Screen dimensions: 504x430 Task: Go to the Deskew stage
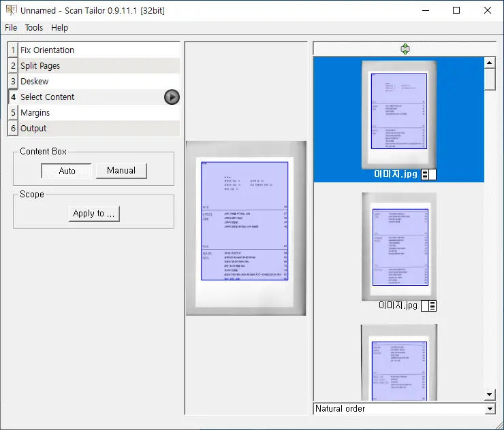pyautogui.click(x=35, y=82)
